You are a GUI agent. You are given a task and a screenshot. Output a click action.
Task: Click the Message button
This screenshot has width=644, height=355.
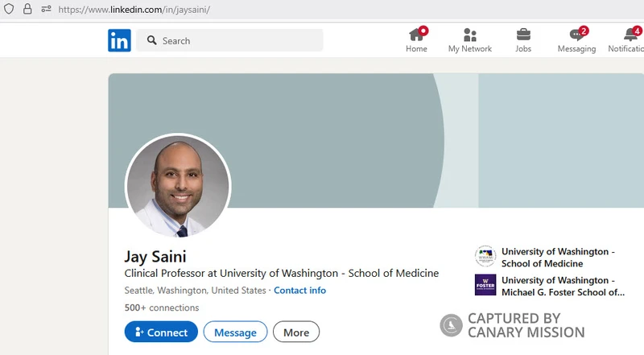tap(235, 332)
